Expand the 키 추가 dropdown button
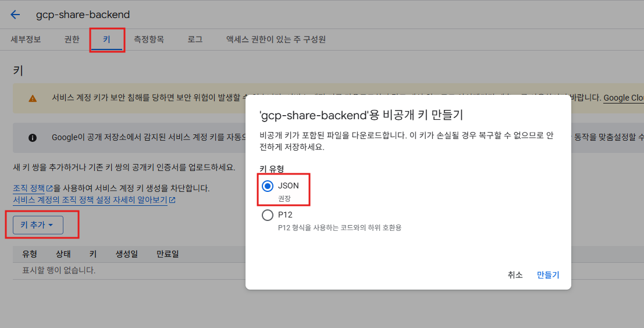 pos(38,225)
